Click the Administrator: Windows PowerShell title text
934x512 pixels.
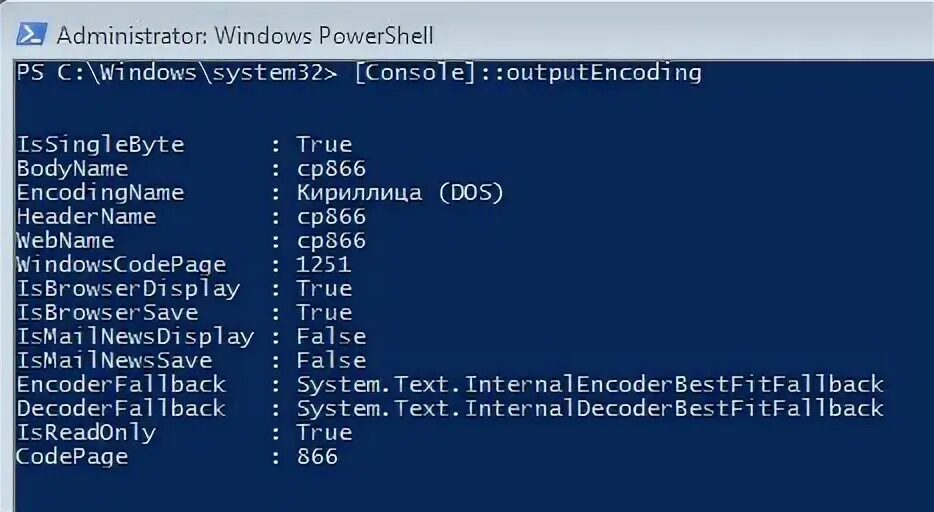(245, 36)
